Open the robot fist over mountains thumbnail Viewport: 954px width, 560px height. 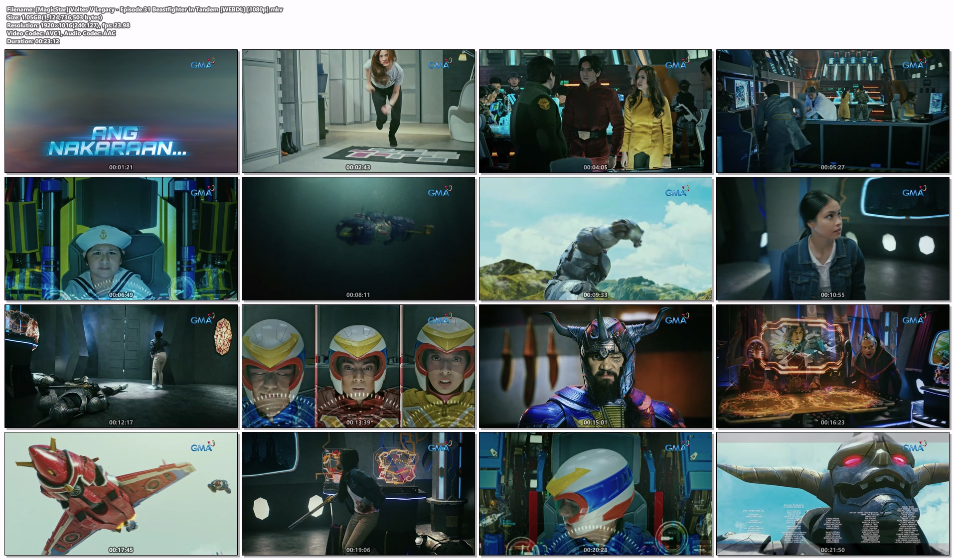coord(596,238)
